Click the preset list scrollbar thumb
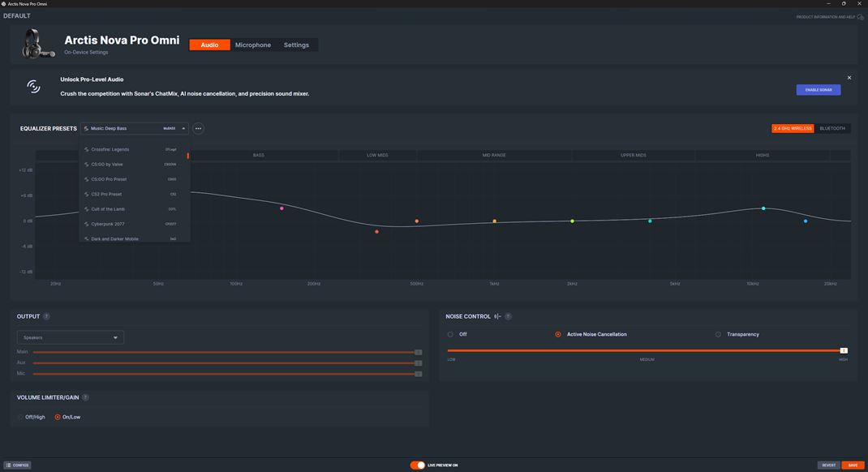The width and height of the screenshot is (868, 472). [x=188, y=156]
